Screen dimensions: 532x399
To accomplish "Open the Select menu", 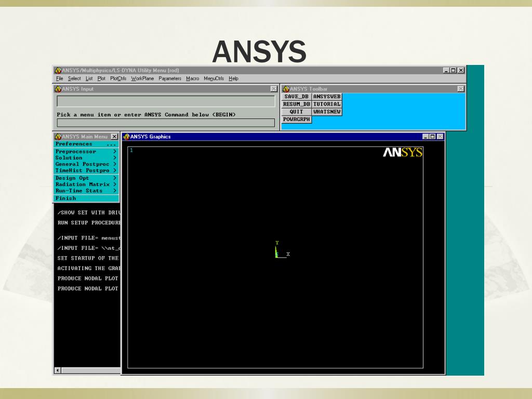I will pyautogui.click(x=74, y=78).
